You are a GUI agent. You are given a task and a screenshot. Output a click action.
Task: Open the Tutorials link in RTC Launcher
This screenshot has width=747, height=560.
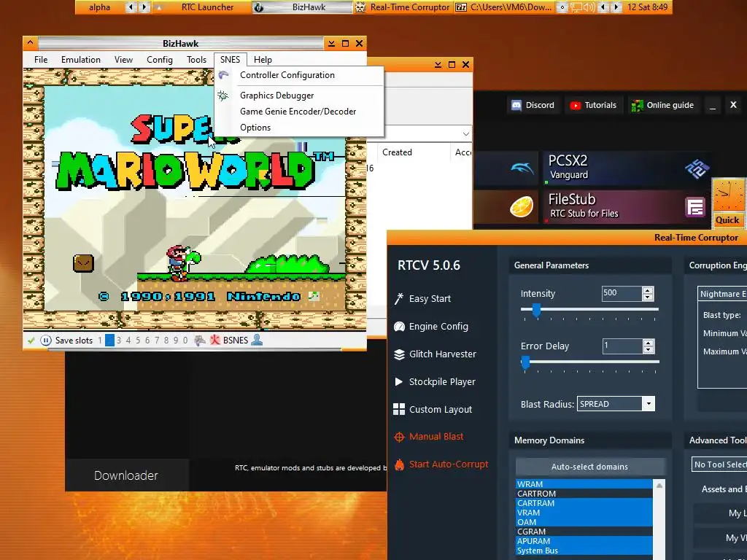click(x=594, y=105)
